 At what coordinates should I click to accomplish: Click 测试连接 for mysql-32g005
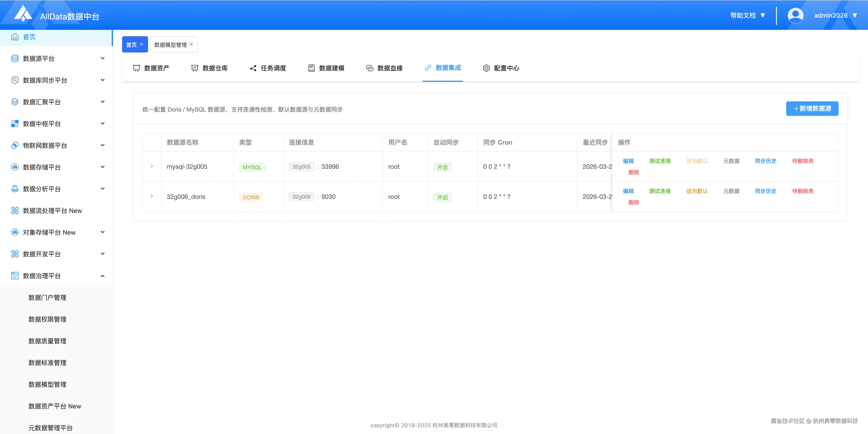click(x=660, y=161)
